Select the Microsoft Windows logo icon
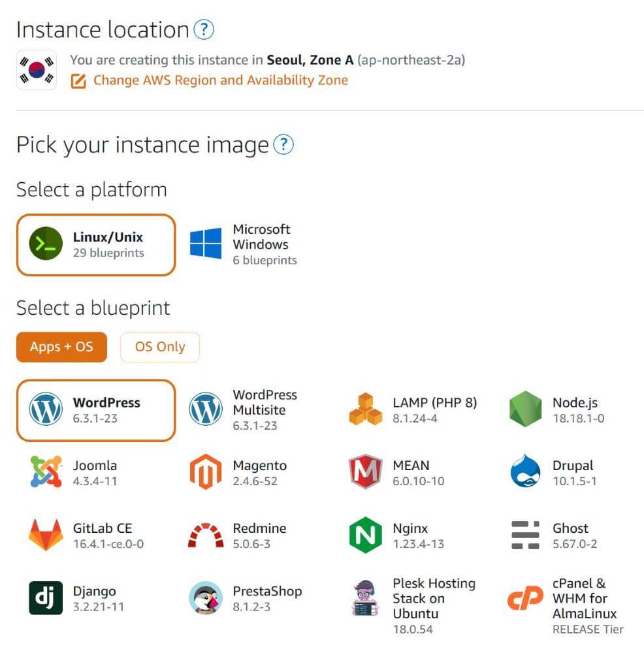Viewport: 644px width, 653px height. [x=206, y=243]
